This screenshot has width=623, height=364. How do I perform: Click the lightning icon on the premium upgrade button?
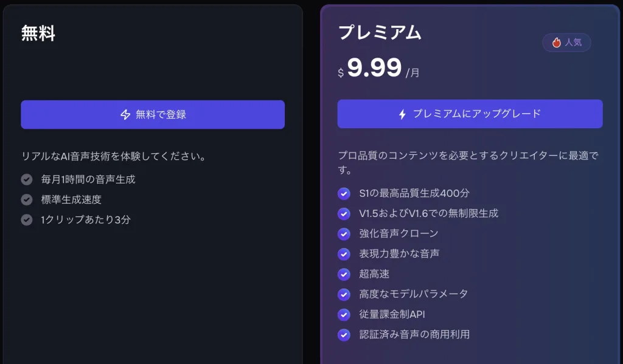[403, 114]
